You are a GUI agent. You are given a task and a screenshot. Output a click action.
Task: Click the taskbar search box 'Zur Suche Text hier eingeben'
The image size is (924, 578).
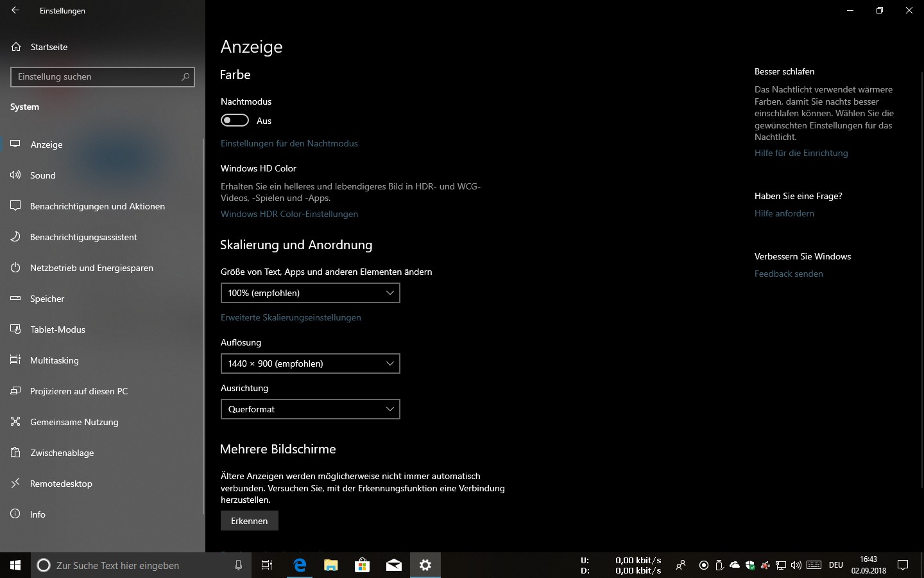[141, 565]
